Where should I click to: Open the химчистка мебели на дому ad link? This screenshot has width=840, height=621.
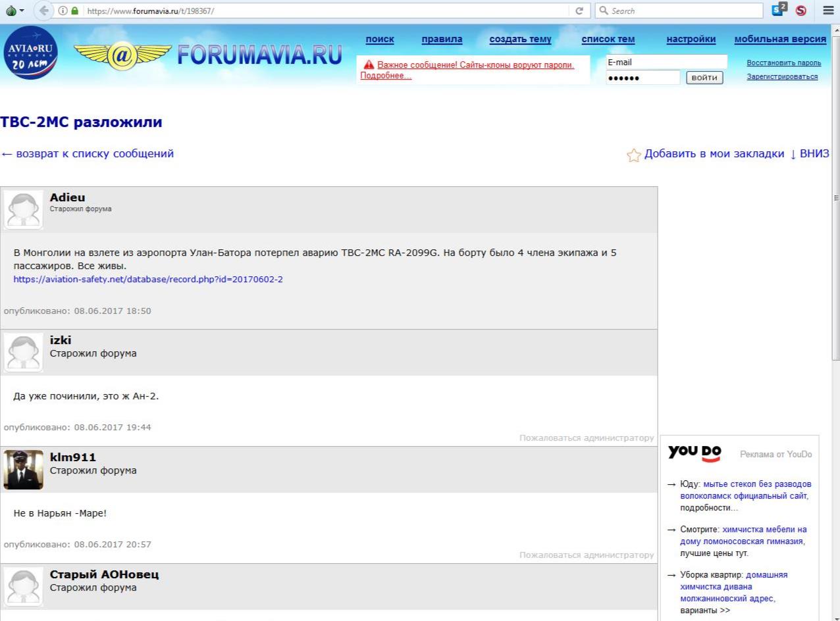pos(743,535)
